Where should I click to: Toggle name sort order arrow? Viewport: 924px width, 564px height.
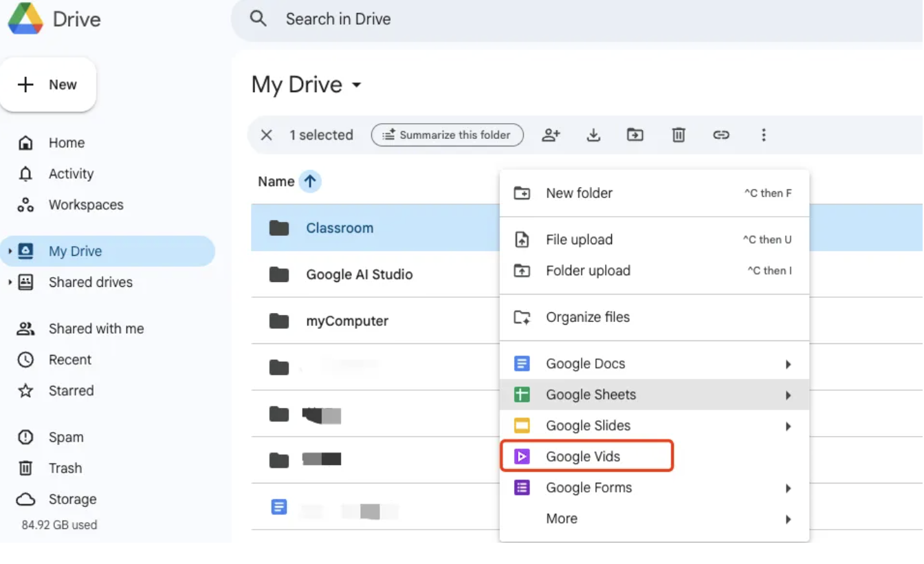coord(310,182)
